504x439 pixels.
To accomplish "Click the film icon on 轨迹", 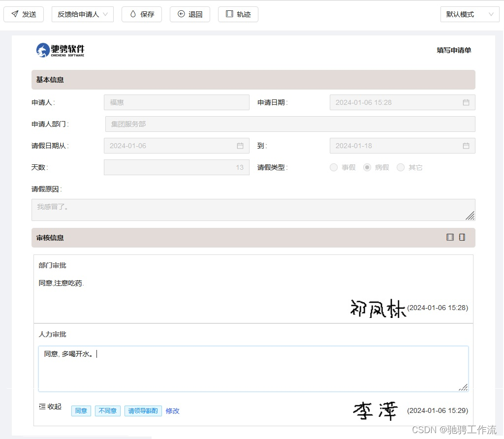I will point(229,14).
